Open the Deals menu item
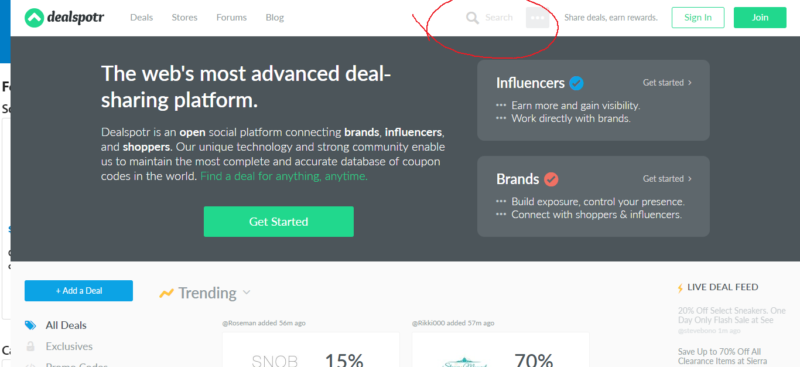This screenshot has width=800, height=367. 141,17
